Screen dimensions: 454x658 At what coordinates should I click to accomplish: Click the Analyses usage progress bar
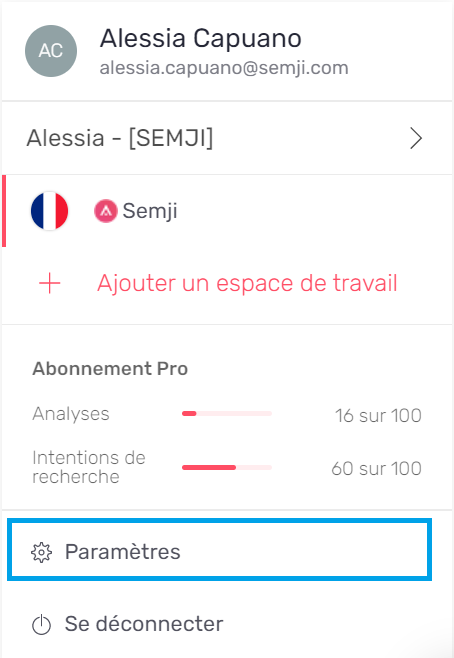click(x=227, y=414)
